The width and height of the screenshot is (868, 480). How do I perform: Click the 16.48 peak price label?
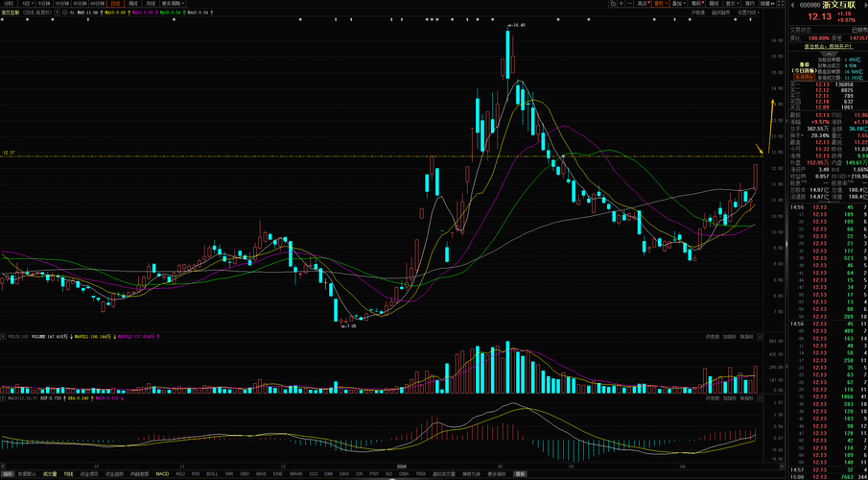click(520, 25)
